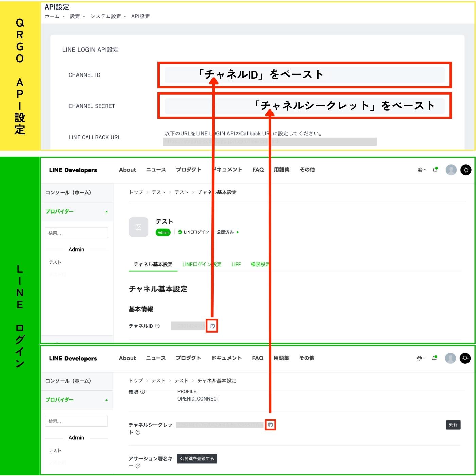Open ドキュメント menu in the チャネルシークレット panel header
Screen dimensions: 476x476
click(x=226, y=358)
